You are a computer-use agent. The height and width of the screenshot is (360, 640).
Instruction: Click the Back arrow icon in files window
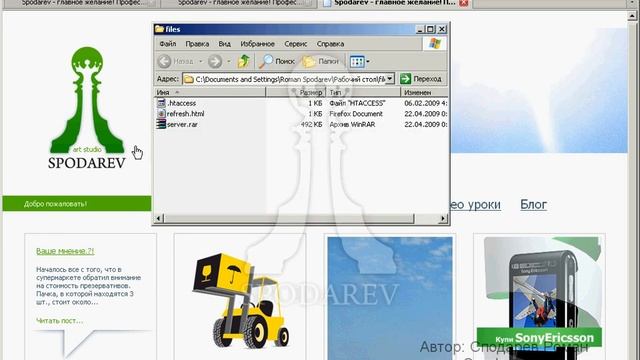coord(164,62)
